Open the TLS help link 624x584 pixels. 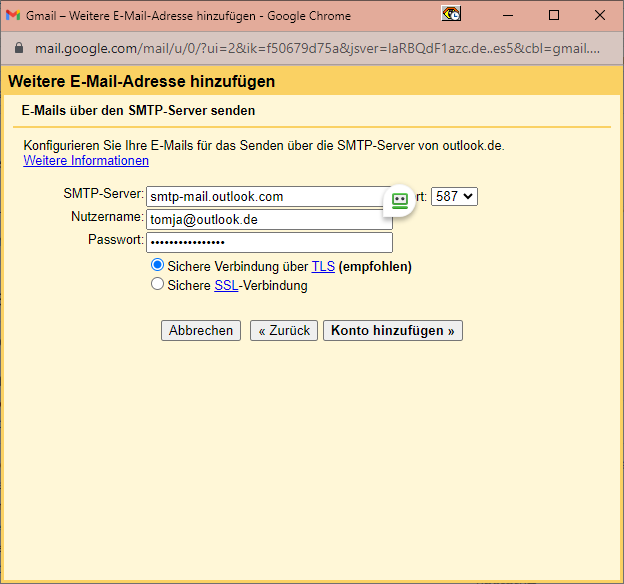(323, 266)
